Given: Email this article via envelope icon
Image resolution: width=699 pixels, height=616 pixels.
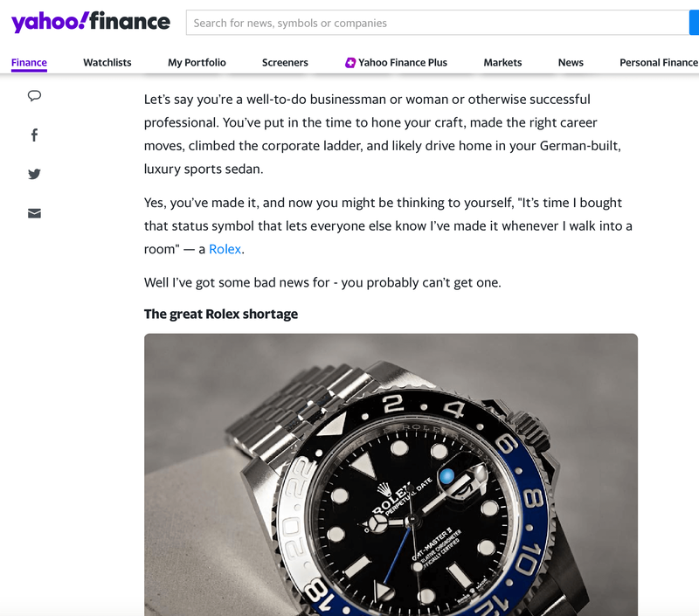Looking at the screenshot, I should click(33, 213).
